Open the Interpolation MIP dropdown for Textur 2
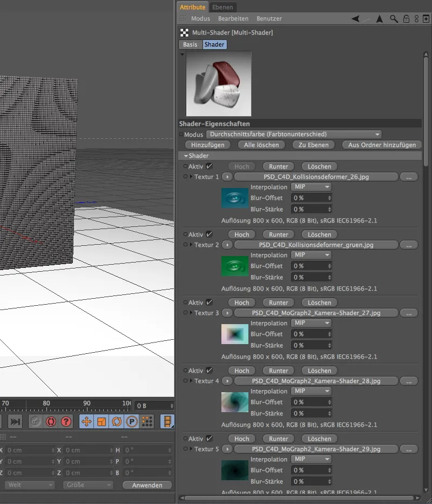This screenshot has height=504, width=432. (311, 254)
